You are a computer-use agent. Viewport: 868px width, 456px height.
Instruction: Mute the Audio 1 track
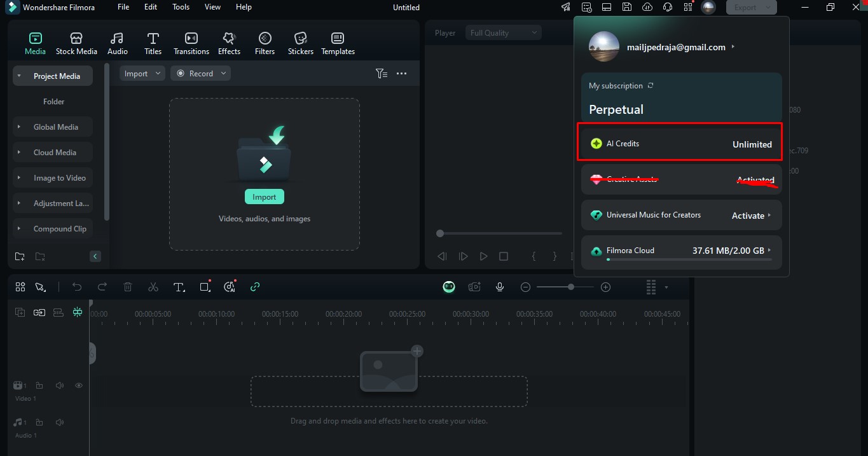coord(59,422)
